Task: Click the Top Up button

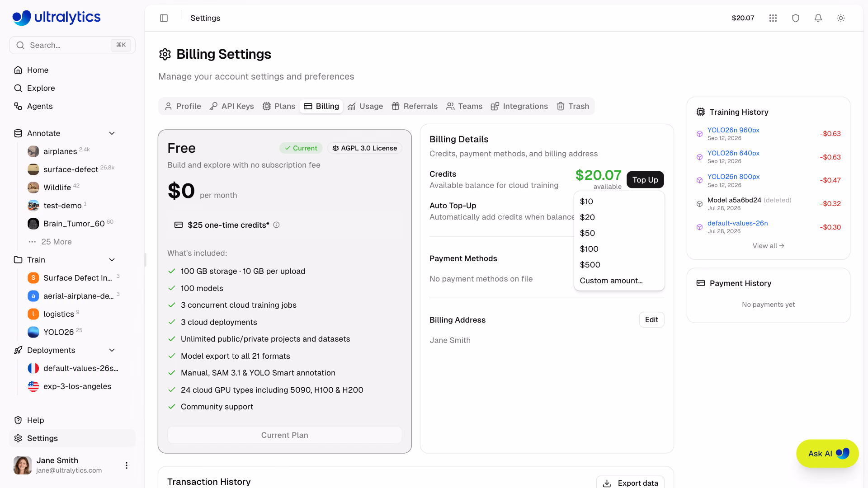Action: (x=645, y=180)
